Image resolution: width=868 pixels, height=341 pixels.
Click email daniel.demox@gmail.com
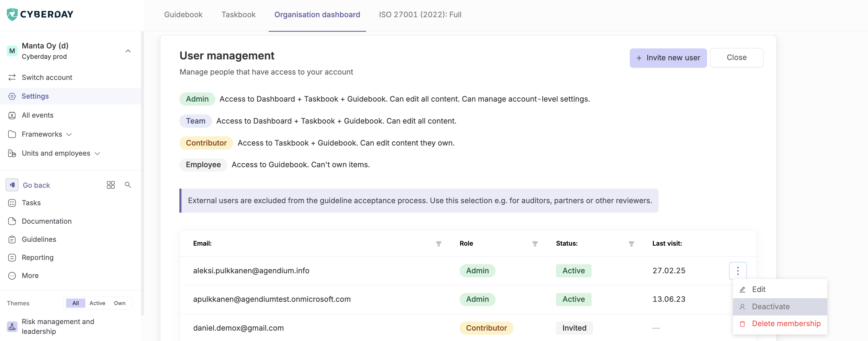(x=238, y=328)
